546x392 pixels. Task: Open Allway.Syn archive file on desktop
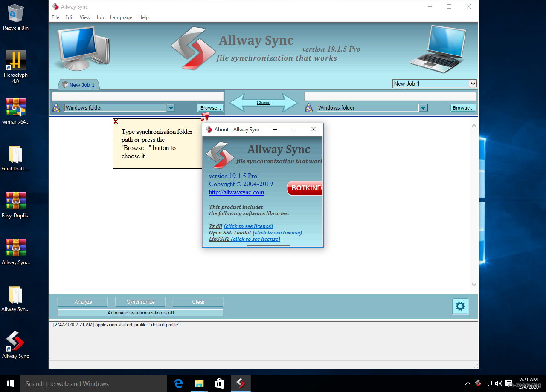pos(16,252)
